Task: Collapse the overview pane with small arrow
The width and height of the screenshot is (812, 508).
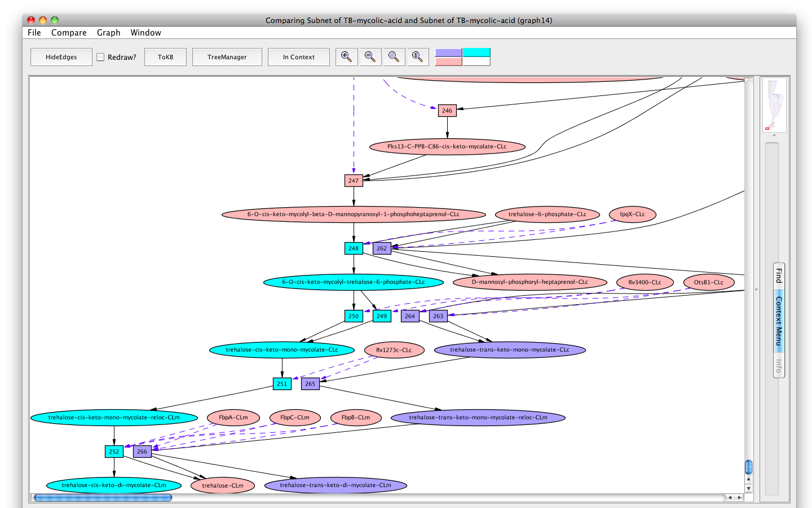Action: pyautogui.click(x=774, y=135)
